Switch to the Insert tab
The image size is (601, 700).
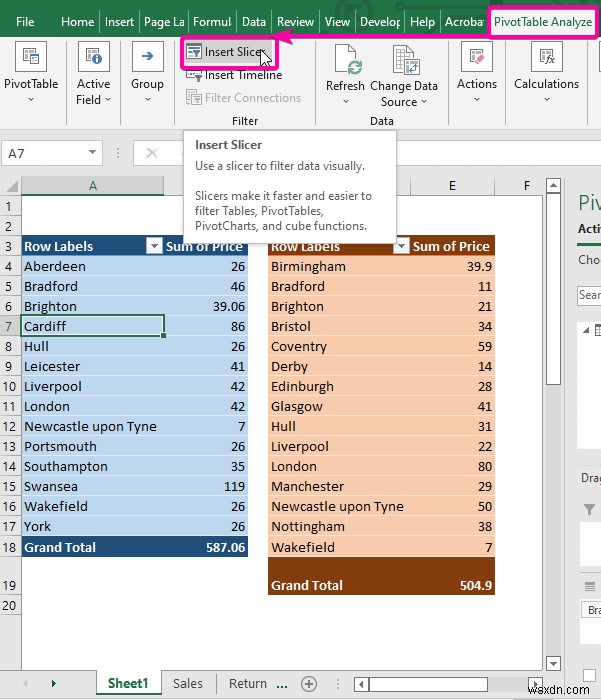pyautogui.click(x=119, y=21)
